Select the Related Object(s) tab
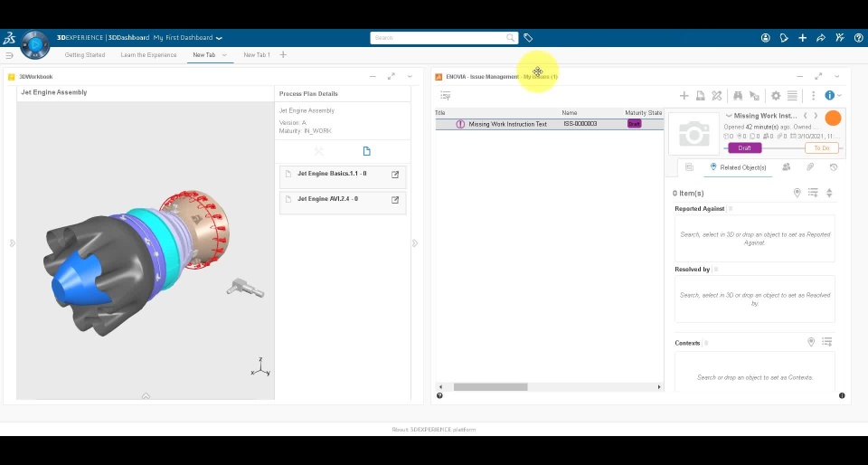 738,167
